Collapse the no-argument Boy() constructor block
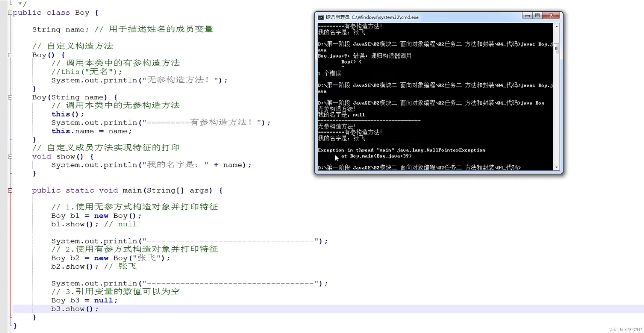Viewport: 644px width, 333px height. pyautogui.click(x=10, y=55)
